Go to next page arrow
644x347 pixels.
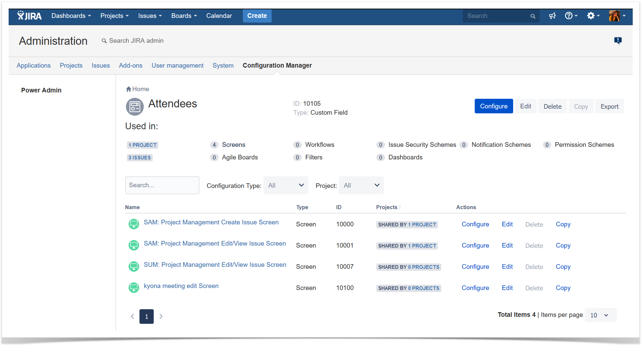pyautogui.click(x=161, y=316)
